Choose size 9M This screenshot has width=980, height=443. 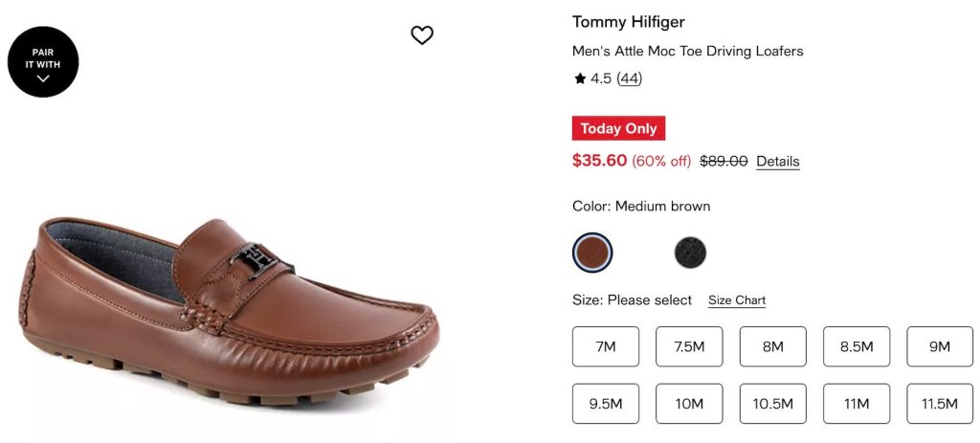pos(940,346)
